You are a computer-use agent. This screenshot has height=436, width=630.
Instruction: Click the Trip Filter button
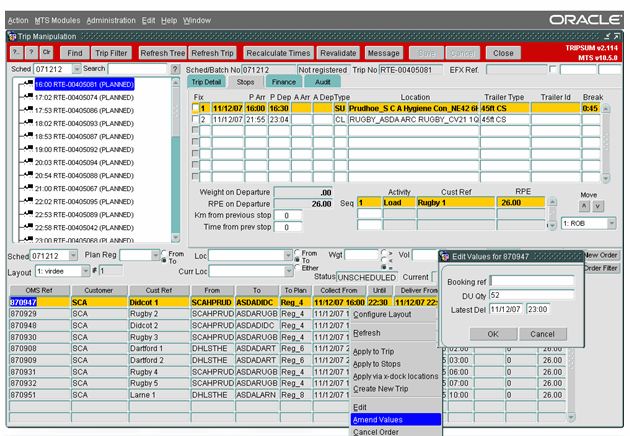(x=111, y=53)
